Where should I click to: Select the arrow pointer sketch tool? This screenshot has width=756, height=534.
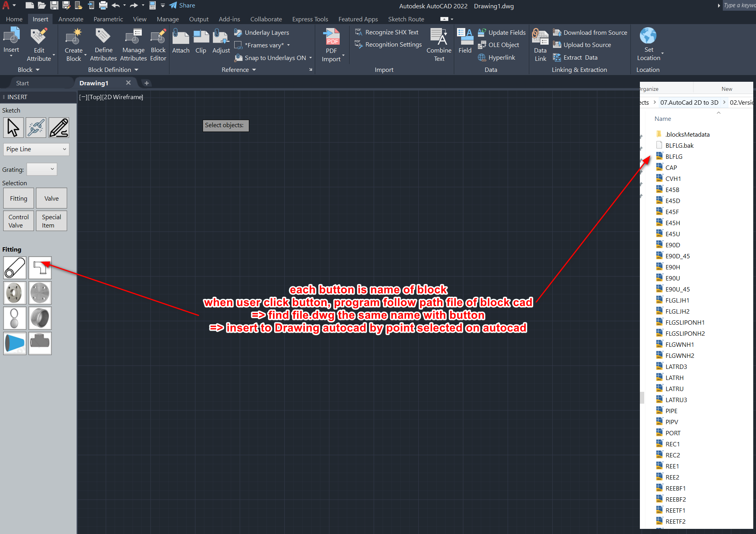[x=13, y=128]
